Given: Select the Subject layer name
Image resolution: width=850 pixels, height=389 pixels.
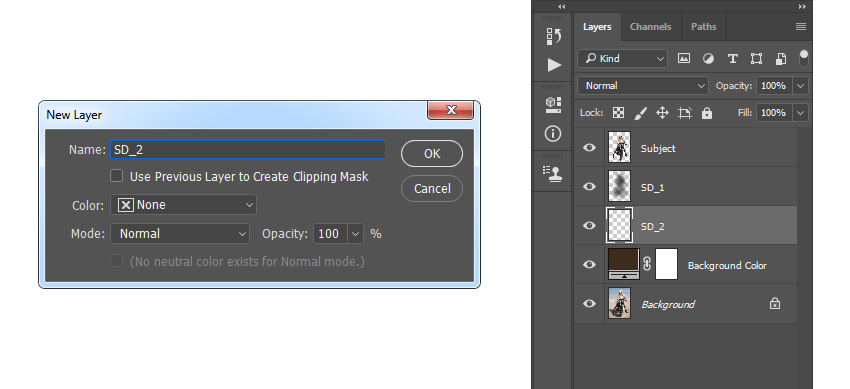Looking at the screenshot, I should tap(658, 148).
